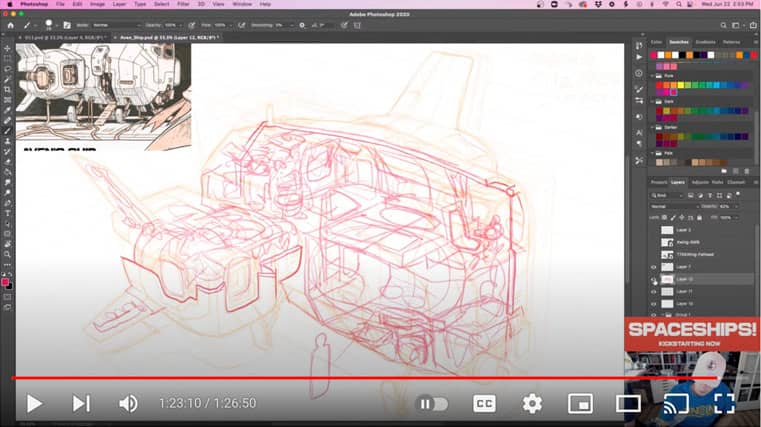Click the foreground color swatch
Viewport: 761px width, 427px height.
click(5, 282)
